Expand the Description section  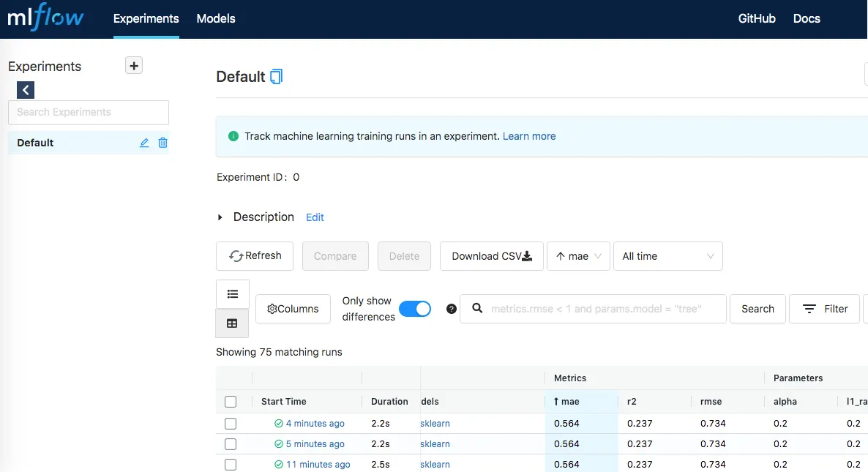click(x=220, y=217)
